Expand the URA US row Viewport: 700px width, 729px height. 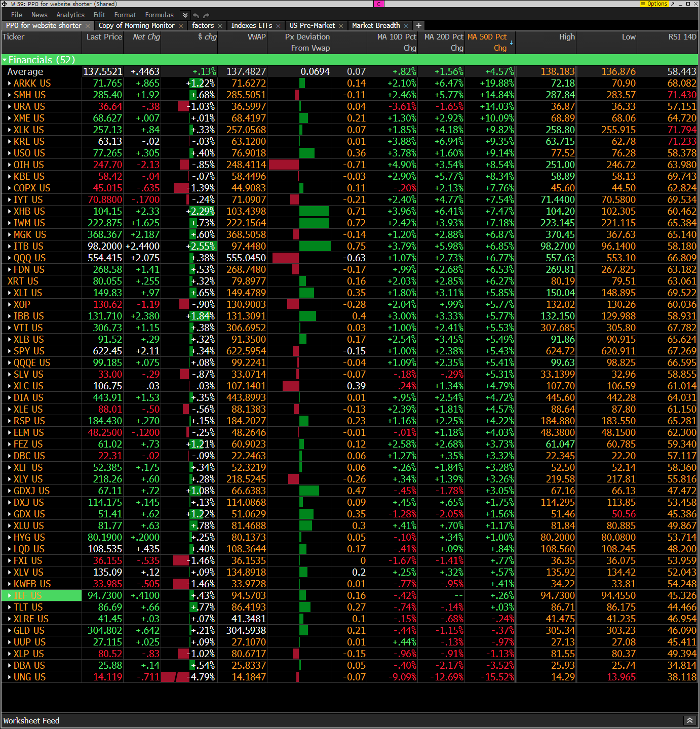click(x=10, y=107)
